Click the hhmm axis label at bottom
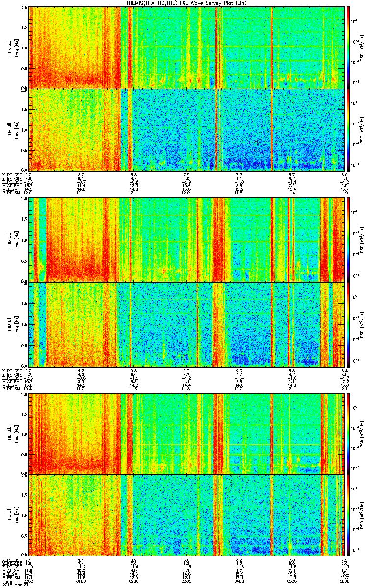The width and height of the screenshot is (368, 588). click(x=8, y=581)
